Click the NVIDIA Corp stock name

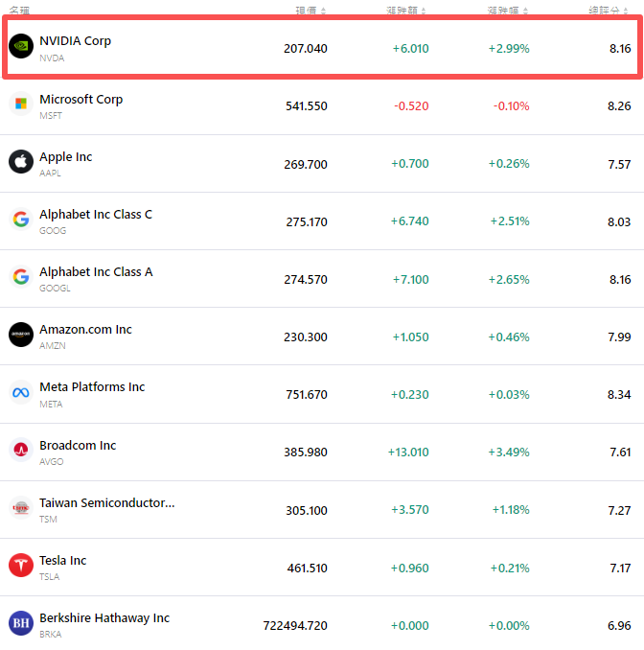tap(75, 41)
